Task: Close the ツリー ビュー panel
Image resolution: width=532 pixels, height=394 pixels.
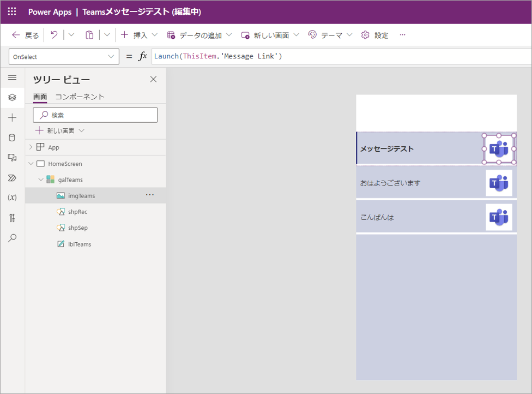Action: 153,79
